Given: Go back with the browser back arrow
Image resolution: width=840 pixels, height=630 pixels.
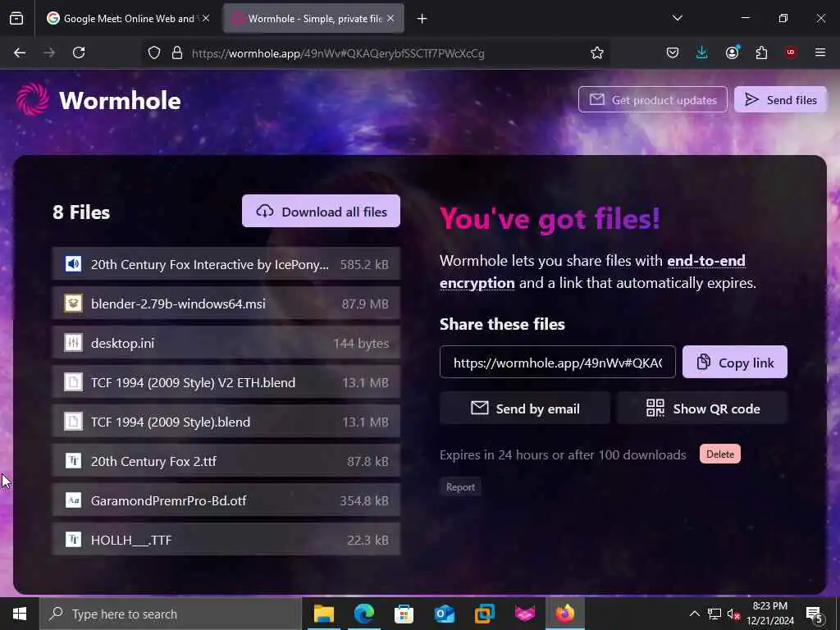Looking at the screenshot, I should point(20,52).
